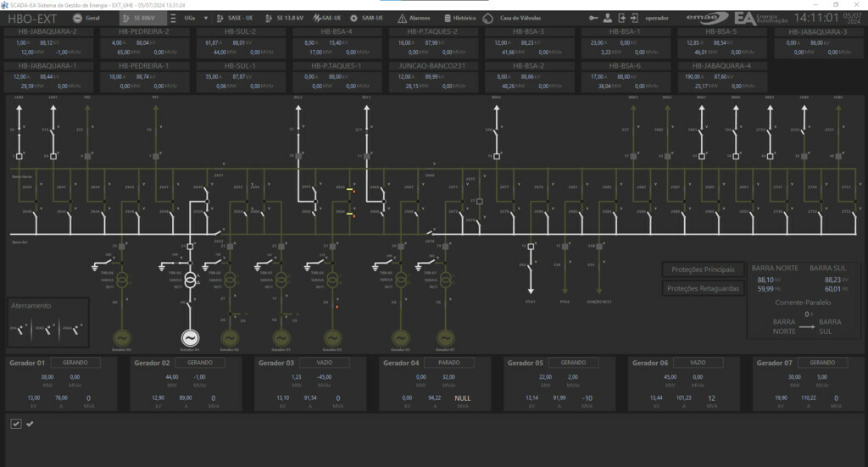Click the SAM-UE toolbar icon
The image size is (868, 467).
pos(352,18)
